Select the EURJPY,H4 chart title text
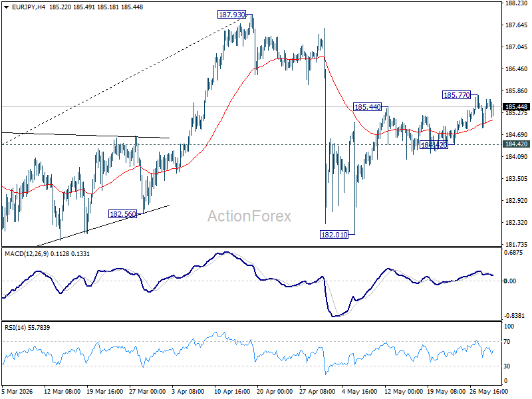This screenshot has width=532, height=399. click(28, 7)
